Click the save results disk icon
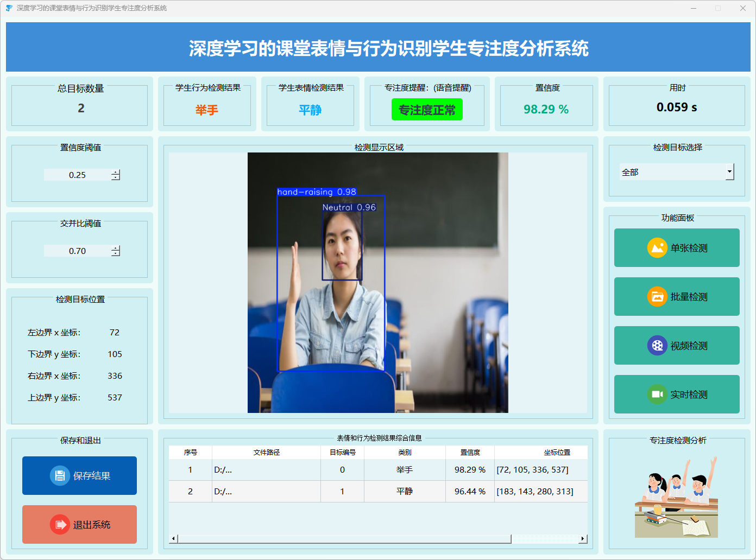 pyautogui.click(x=60, y=476)
